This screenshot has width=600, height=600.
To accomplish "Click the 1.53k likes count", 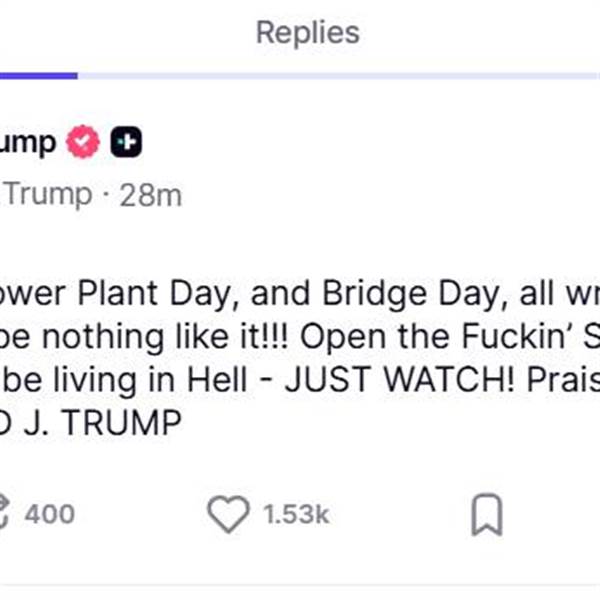I will [x=296, y=515].
